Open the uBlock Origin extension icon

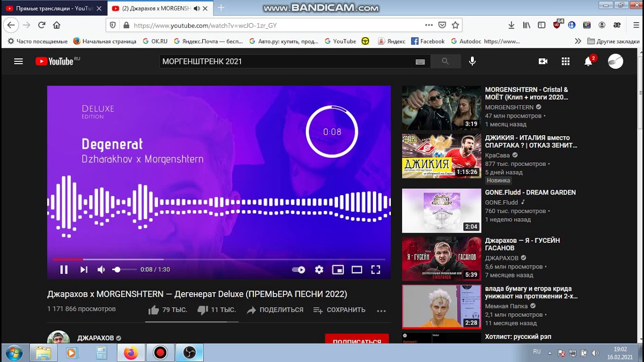point(557,24)
